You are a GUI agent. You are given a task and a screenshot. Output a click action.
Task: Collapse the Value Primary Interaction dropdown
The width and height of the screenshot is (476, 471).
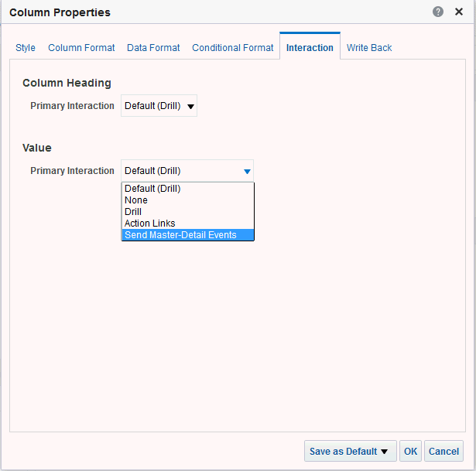click(x=187, y=171)
